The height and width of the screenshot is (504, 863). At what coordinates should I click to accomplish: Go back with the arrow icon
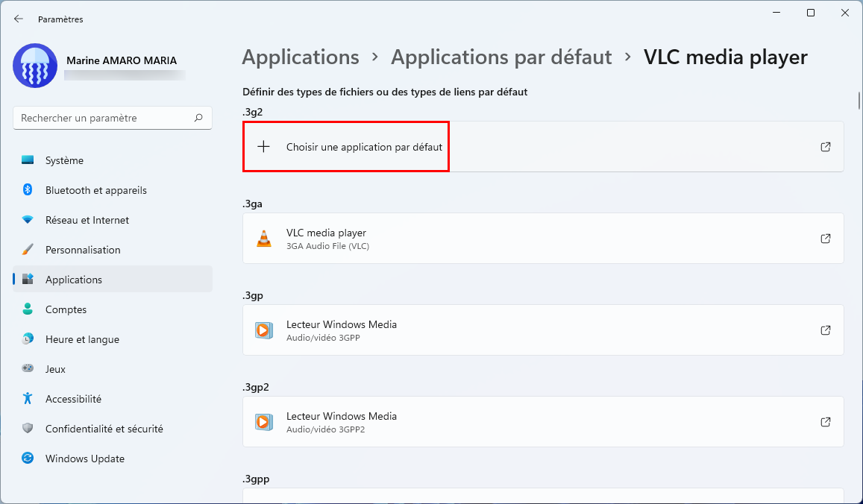point(18,19)
